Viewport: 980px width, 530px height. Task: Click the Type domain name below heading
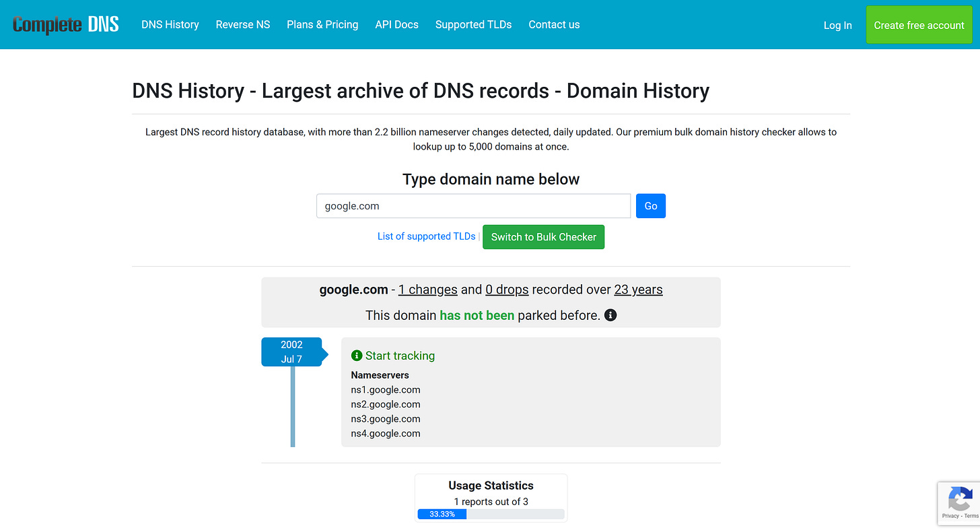tap(491, 179)
